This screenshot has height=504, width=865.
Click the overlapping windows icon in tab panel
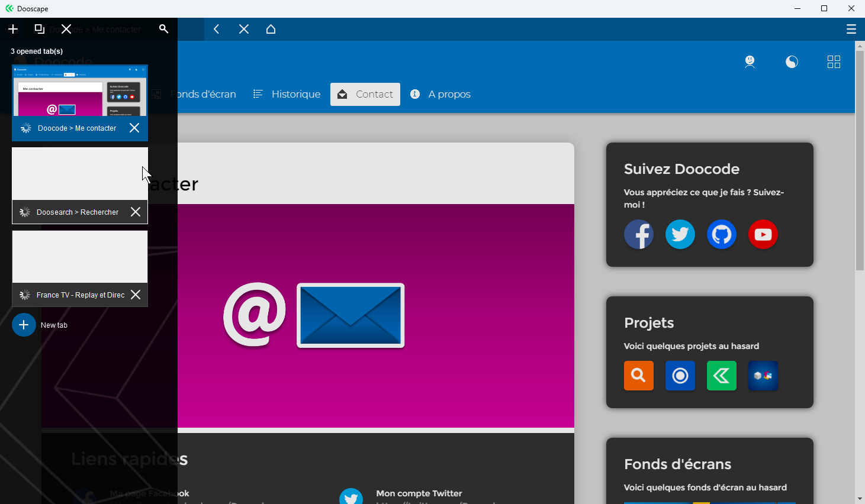point(40,29)
